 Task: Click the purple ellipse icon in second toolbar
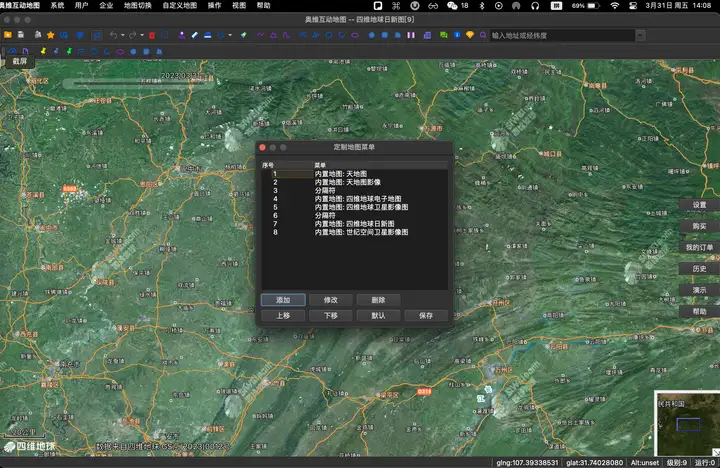(120, 51)
